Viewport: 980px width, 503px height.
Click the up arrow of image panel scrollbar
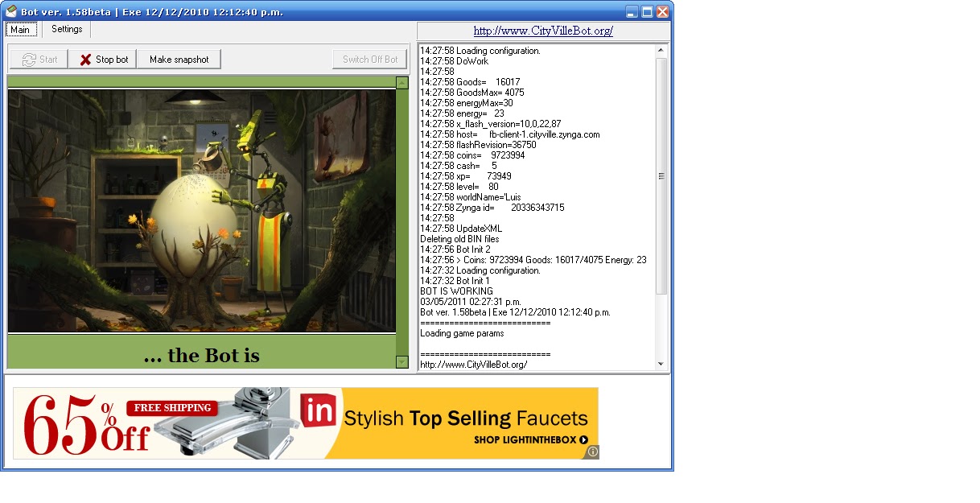[402, 82]
